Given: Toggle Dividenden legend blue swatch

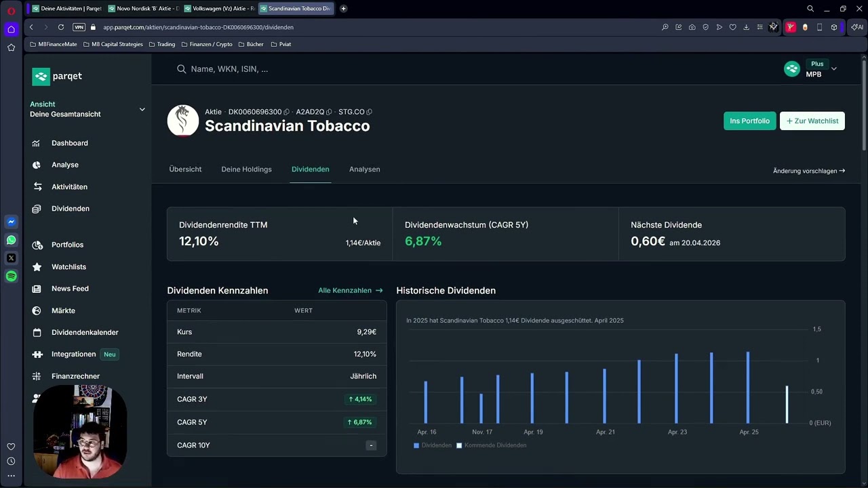Looking at the screenshot, I should tap(416, 445).
